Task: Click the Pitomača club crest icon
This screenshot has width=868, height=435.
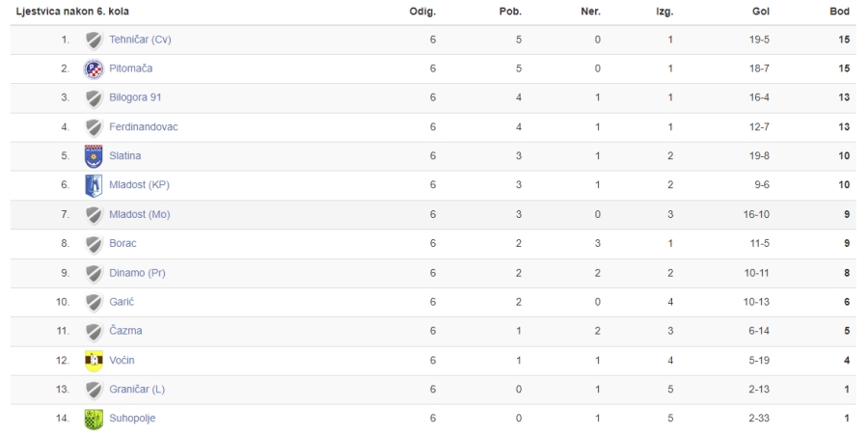Action: click(94, 69)
